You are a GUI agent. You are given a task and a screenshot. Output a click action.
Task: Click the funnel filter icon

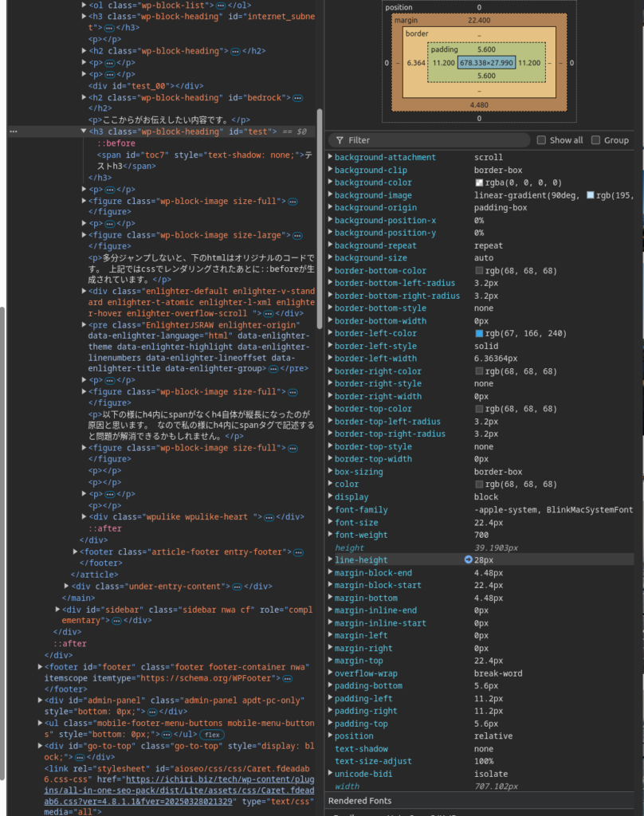340,140
